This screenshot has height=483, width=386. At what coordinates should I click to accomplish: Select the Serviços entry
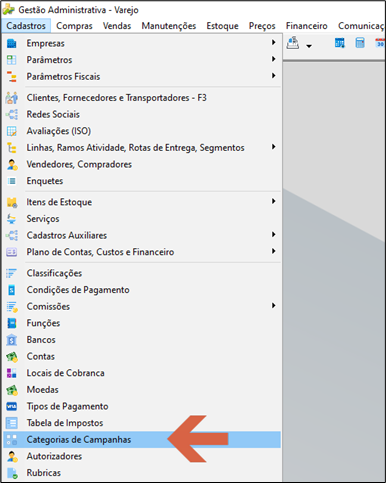pyautogui.click(x=142, y=219)
